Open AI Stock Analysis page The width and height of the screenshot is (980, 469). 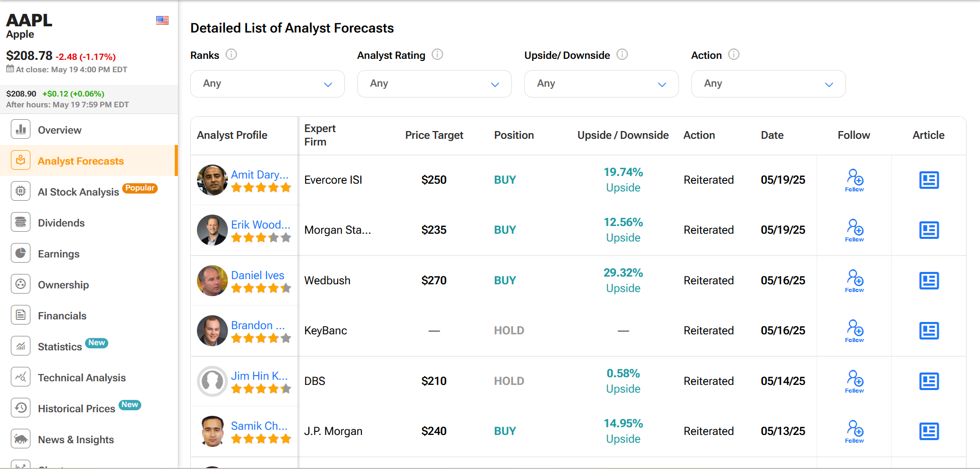pyautogui.click(x=78, y=192)
